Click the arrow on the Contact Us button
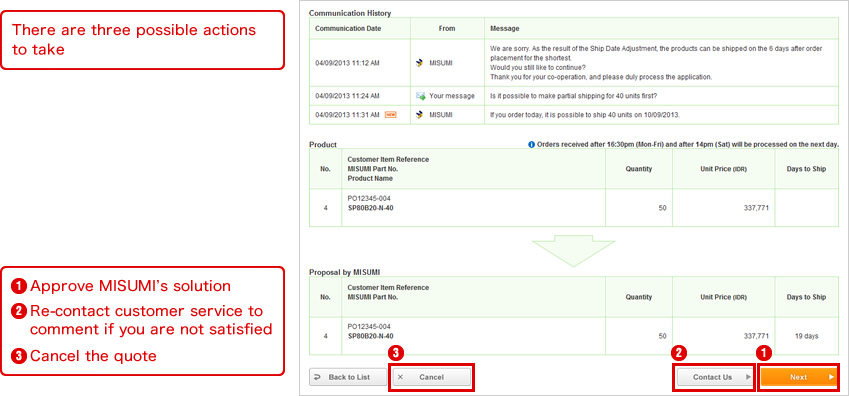The image size is (849, 396). [x=748, y=377]
